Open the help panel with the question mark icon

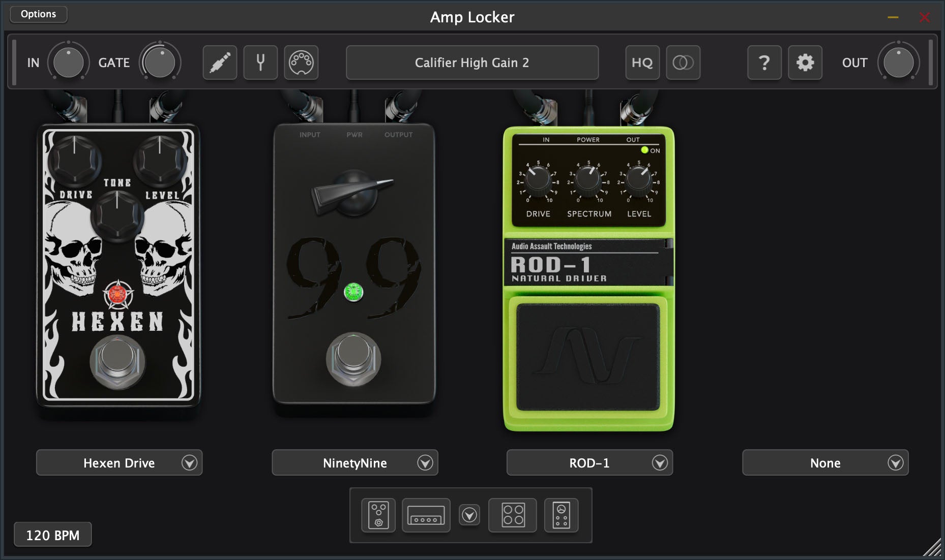764,63
